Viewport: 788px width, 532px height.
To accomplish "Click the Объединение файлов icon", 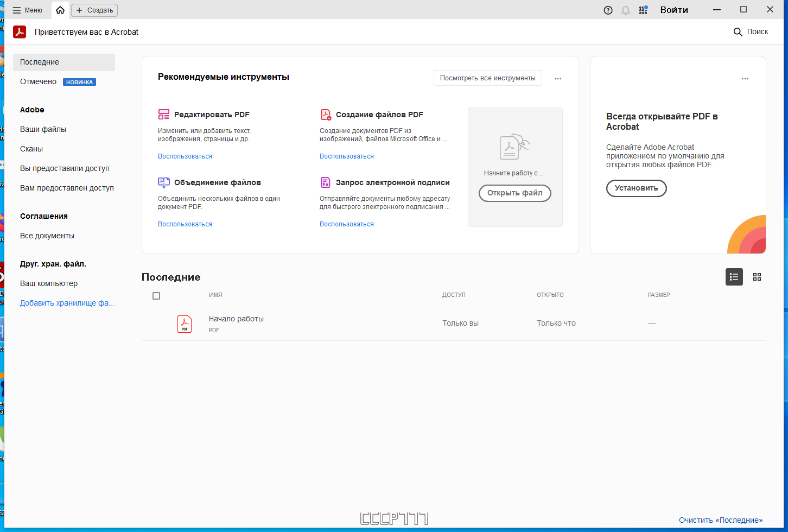I will (164, 182).
